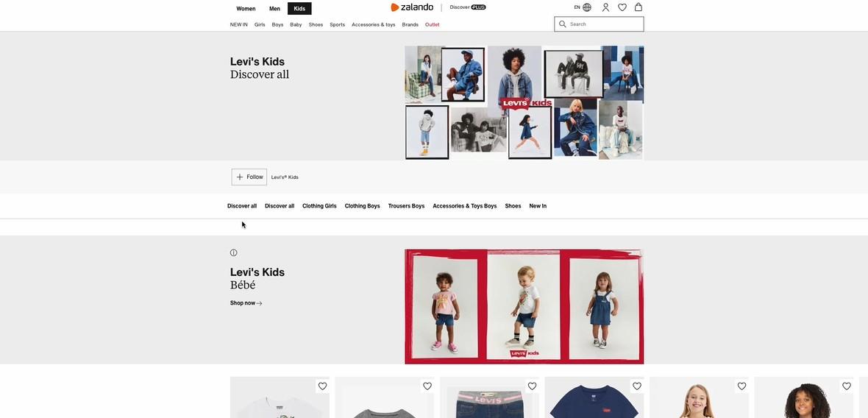
Task: Open the Boys menu
Action: tap(277, 24)
